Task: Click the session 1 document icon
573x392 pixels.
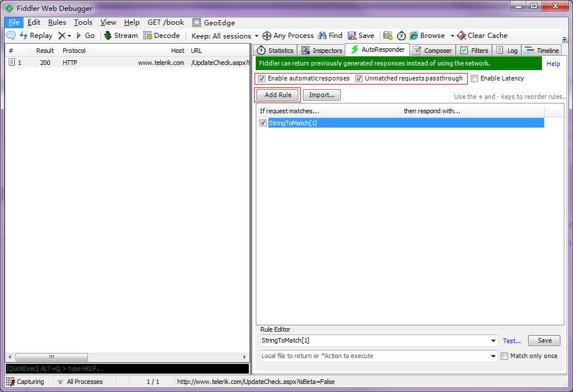Action: tap(11, 62)
